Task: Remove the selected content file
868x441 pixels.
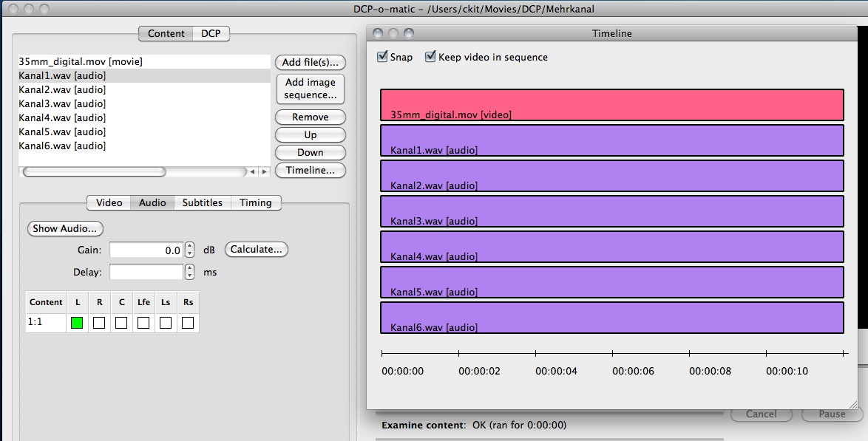Action: 310,117
